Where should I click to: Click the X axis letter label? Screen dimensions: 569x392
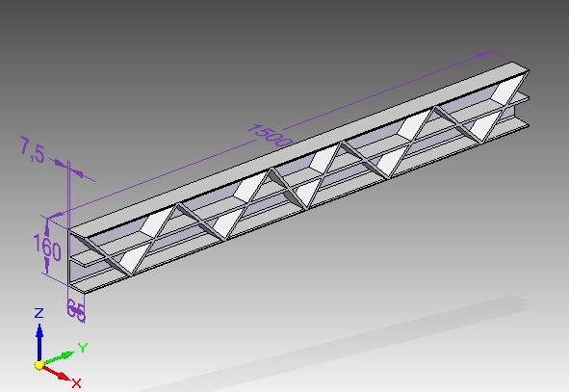[76, 383]
